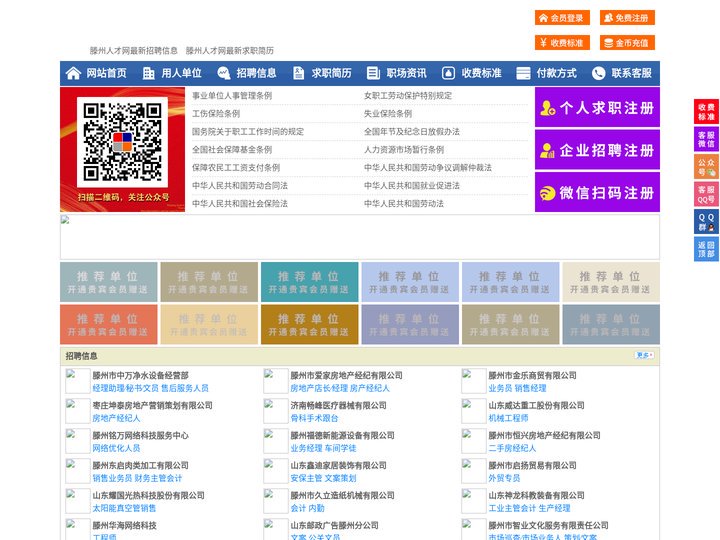Open 联系客服 menu item

[x=631, y=73]
